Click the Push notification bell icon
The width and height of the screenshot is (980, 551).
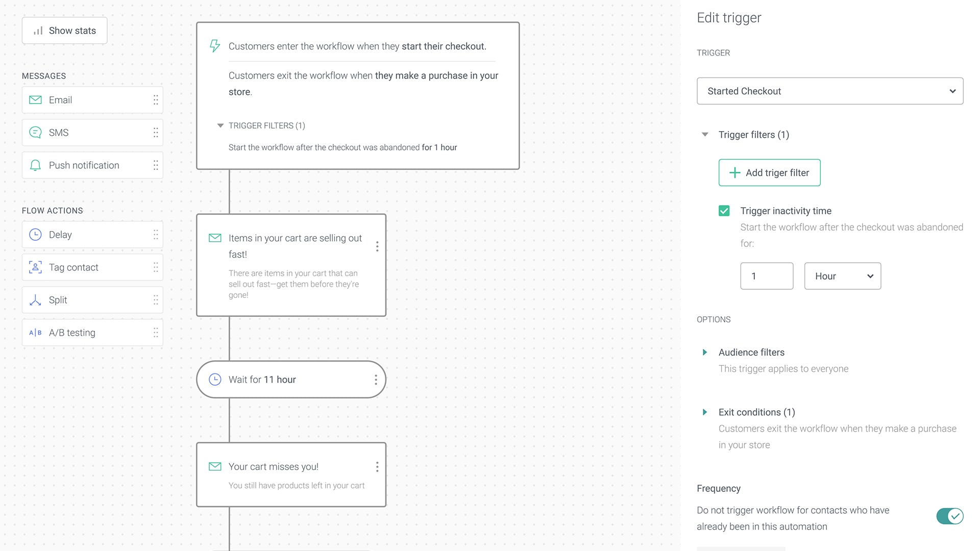click(x=35, y=165)
